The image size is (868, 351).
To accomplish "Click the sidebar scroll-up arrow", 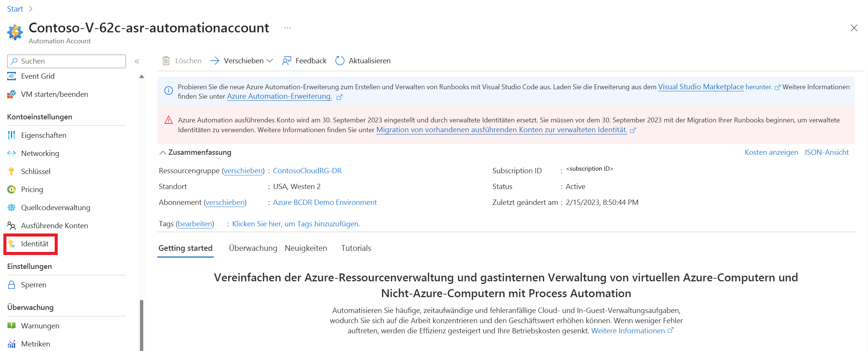I will click(141, 76).
